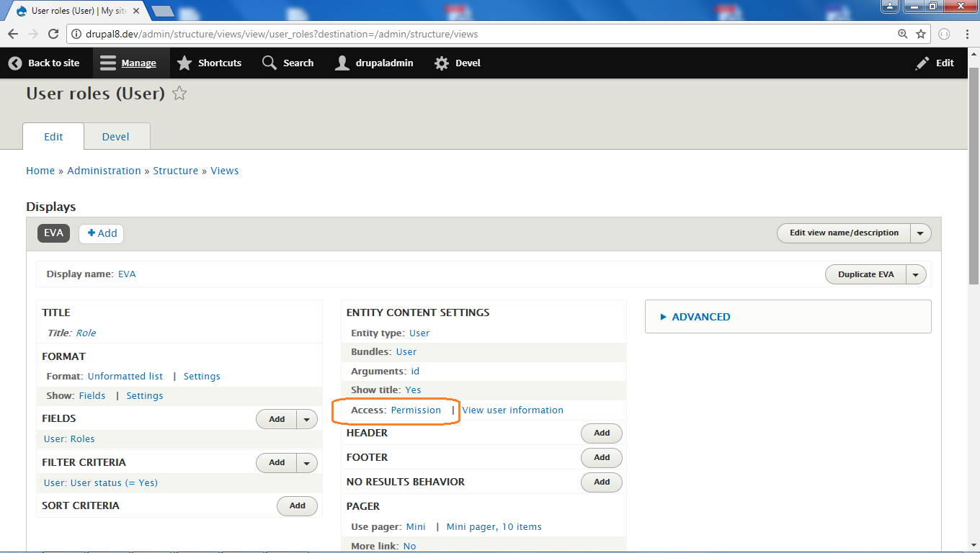Screen dimensions: 980x553
Task: Click the Add display button
Action: [x=102, y=233]
